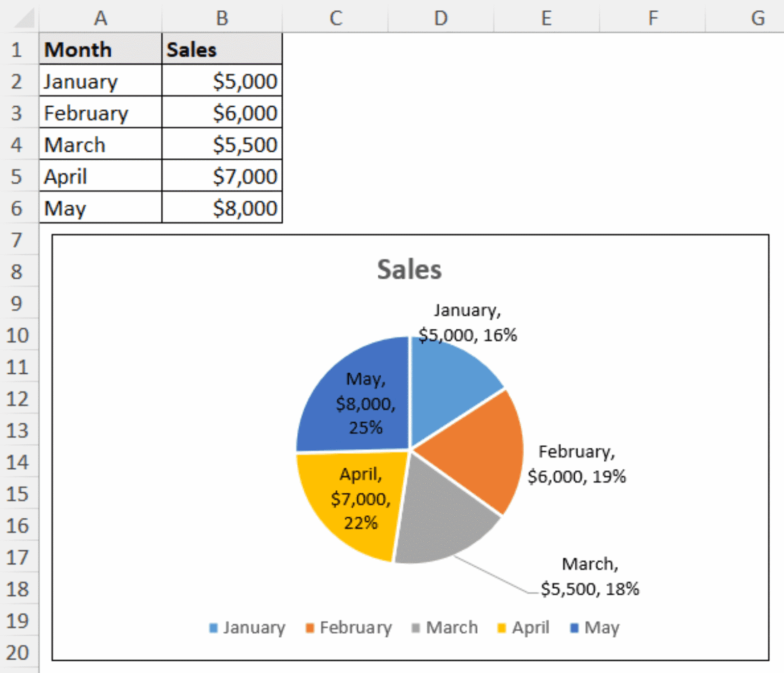The image size is (784, 673).
Task: Select column D header
Action: click(441, 17)
